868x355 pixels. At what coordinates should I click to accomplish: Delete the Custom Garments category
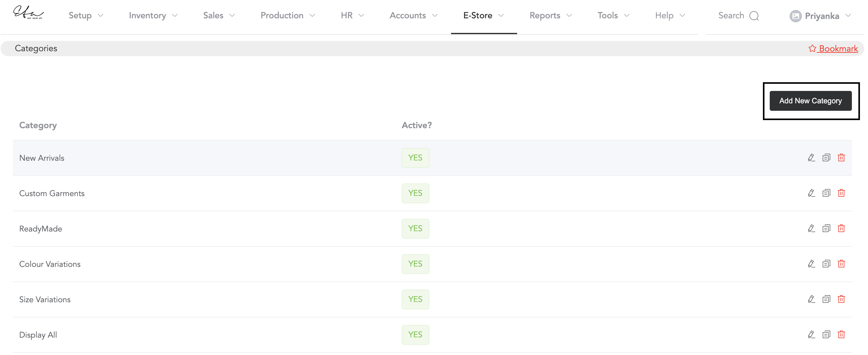[x=841, y=193]
